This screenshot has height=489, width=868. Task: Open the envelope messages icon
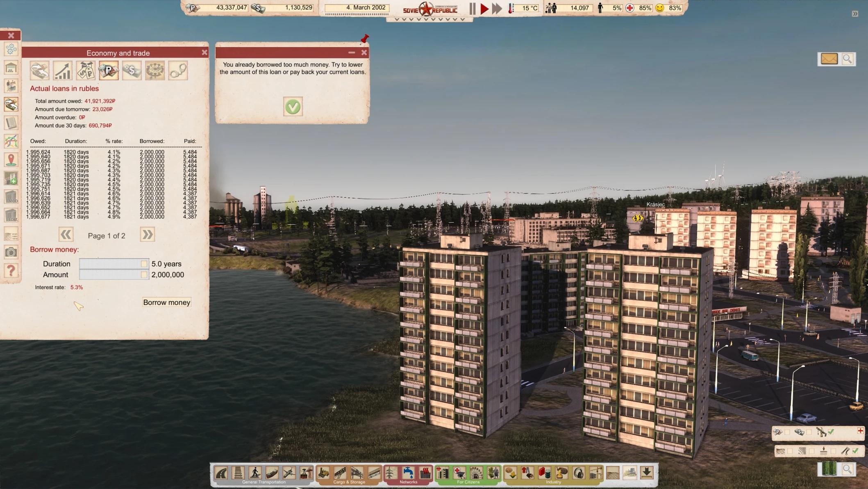(829, 59)
